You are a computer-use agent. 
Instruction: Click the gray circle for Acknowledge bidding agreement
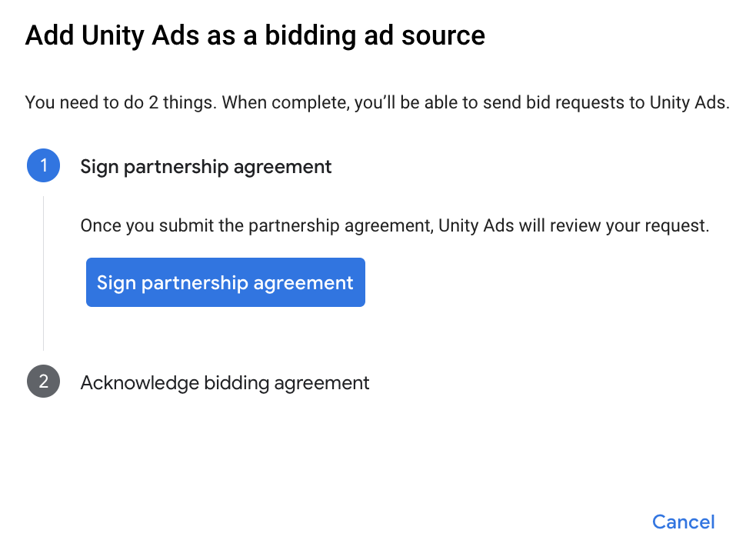click(43, 382)
